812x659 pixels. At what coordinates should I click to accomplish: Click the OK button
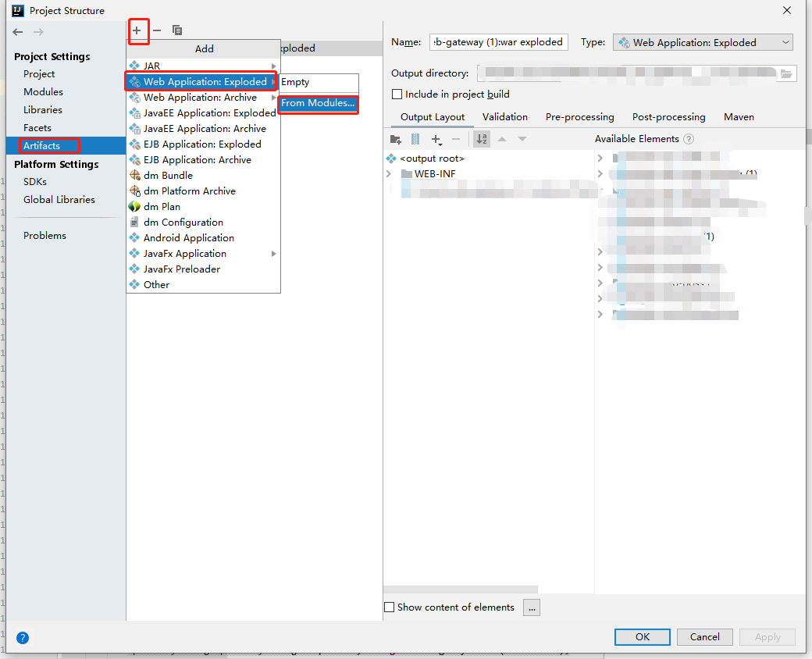pos(642,636)
